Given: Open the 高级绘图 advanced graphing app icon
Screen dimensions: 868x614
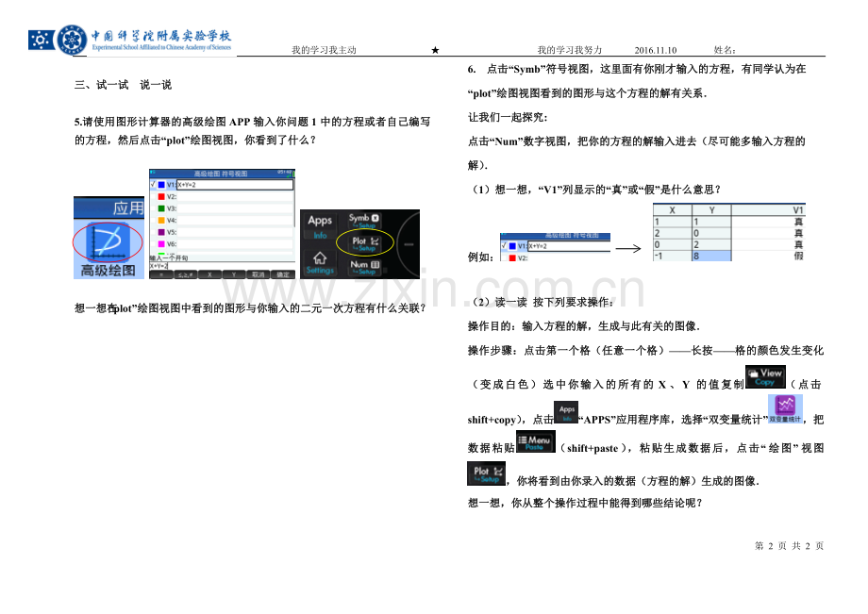Looking at the screenshot, I should pyautogui.click(x=108, y=242).
